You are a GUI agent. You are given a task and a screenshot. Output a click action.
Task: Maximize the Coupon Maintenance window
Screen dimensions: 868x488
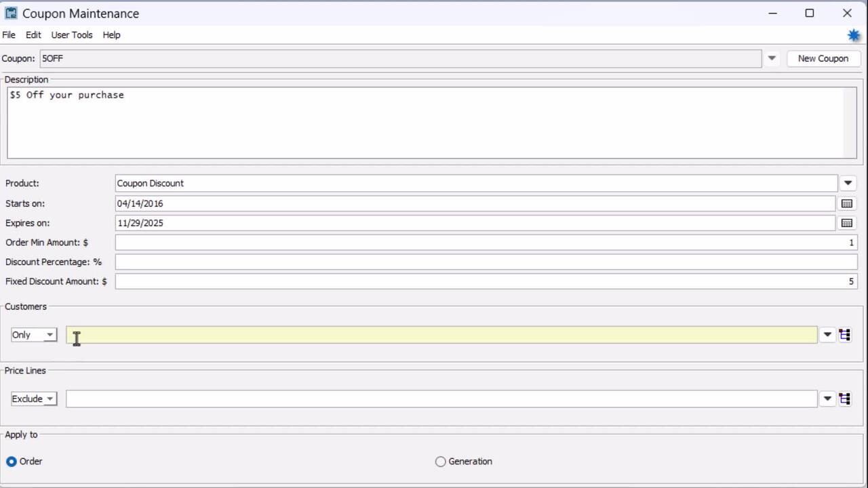[810, 13]
